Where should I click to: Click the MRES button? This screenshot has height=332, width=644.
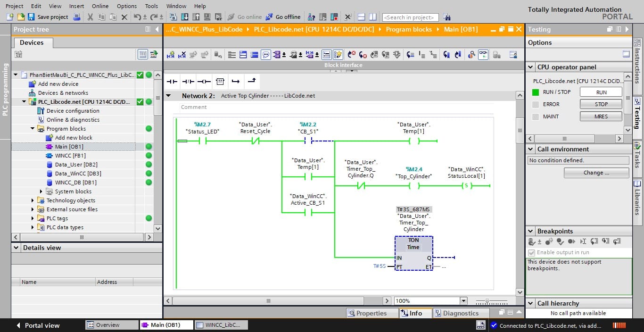coord(601,116)
